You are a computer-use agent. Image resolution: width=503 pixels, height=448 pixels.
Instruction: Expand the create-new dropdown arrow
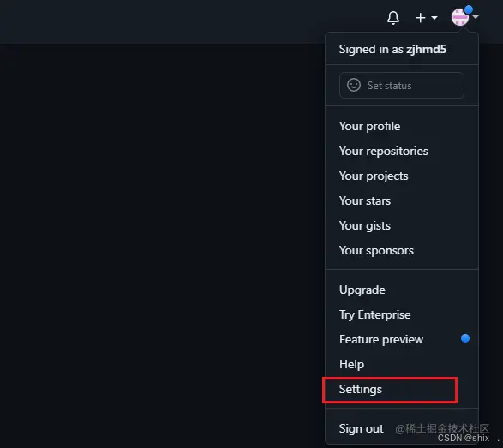pyautogui.click(x=434, y=18)
